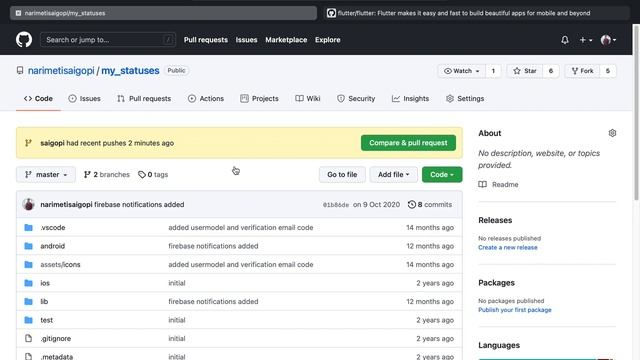Click the narimetisaigopi/my_statuses browser tab
Image resolution: width=640 pixels, height=360 pixels.
[163, 13]
